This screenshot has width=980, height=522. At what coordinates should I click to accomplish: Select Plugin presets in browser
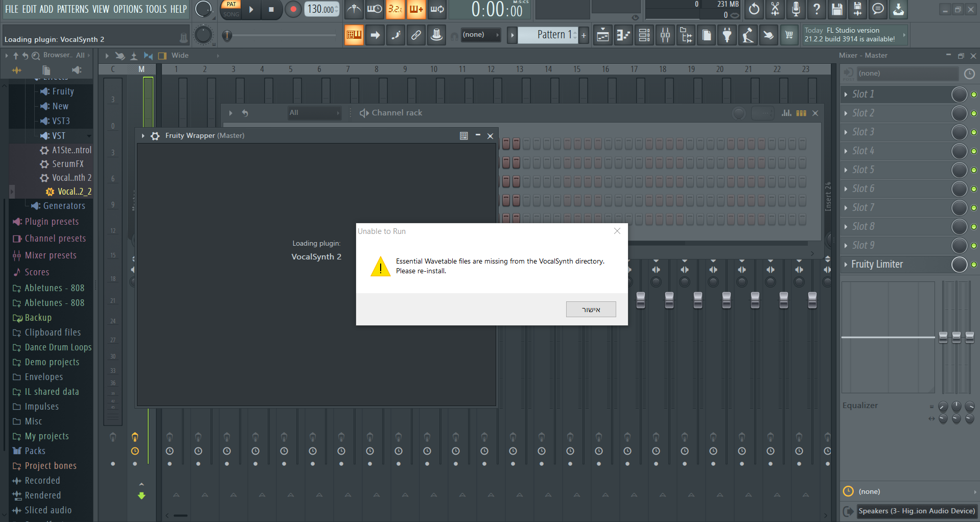tap(52, 222)
